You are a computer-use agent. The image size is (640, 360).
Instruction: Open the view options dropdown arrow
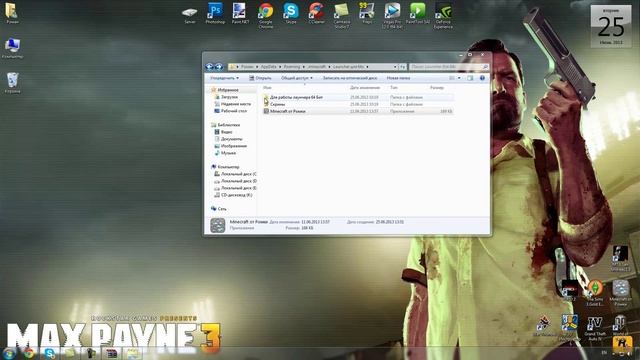tap(459, 78)
